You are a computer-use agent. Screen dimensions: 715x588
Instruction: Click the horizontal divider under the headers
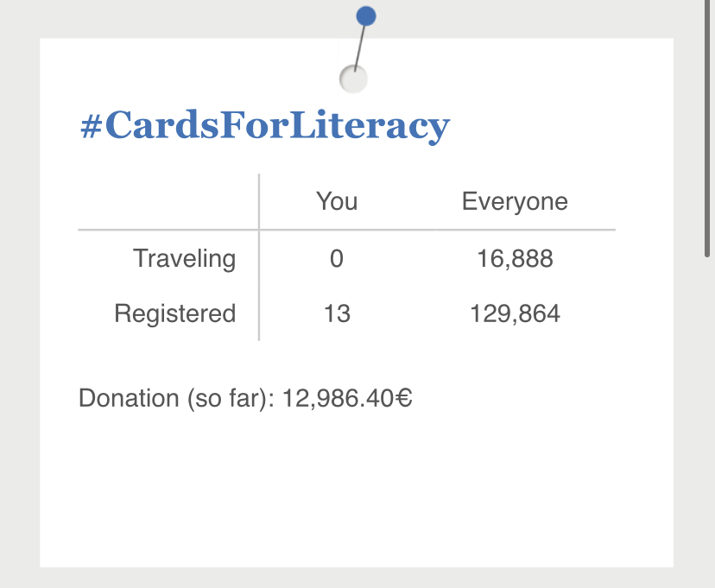click(432, 231)
